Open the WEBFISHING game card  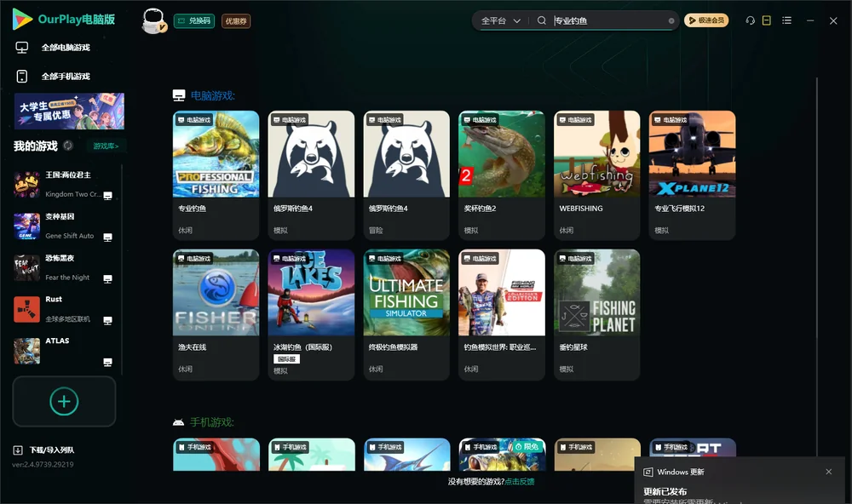(597, 175)
